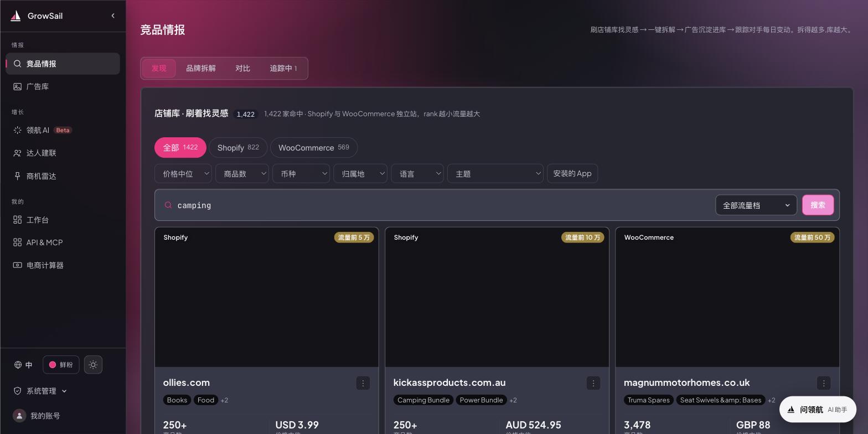Collapse the GrowSail sidebar
Viewport: 868px width, 434px height.
click(113, 16)
